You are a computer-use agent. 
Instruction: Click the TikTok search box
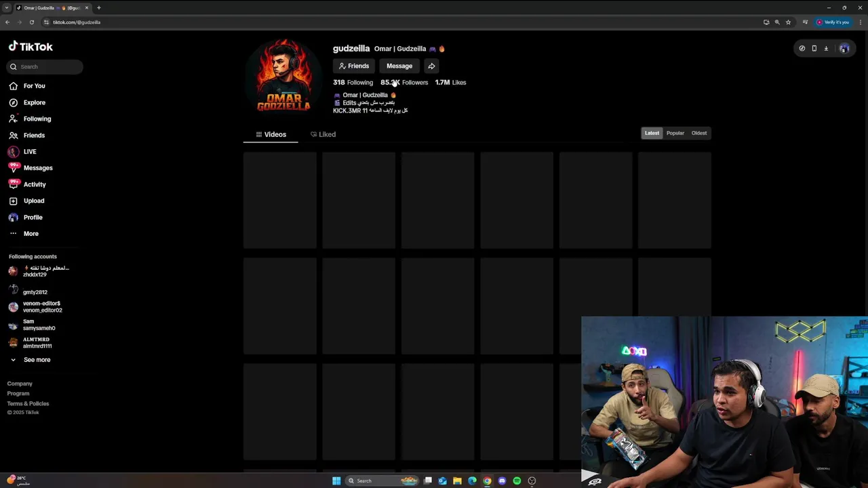45,66
